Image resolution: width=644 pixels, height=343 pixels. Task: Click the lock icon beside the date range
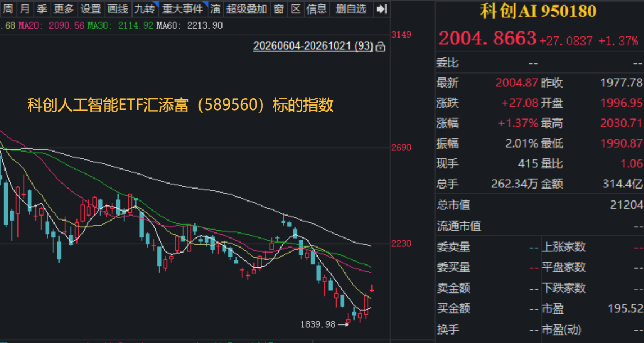[x=381, y=47]
